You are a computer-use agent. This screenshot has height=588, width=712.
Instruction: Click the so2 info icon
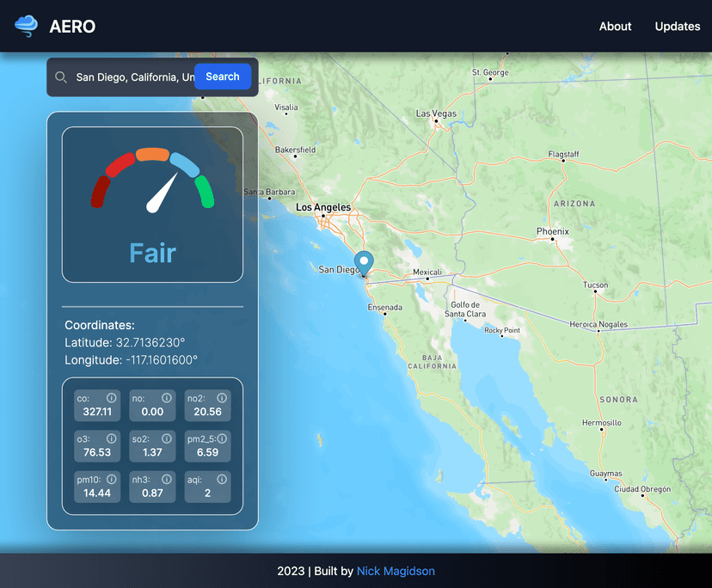pyautogui.click(x=167, y=438)
